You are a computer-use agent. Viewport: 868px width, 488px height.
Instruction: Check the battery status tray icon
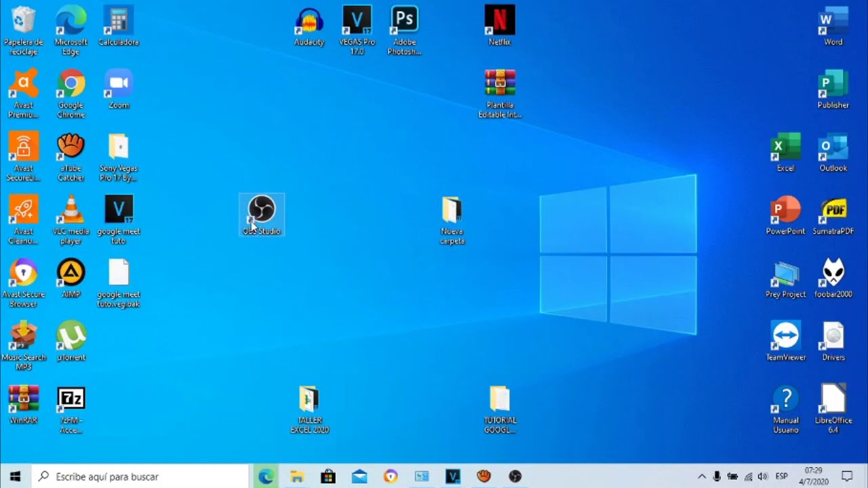click(732, 476)
